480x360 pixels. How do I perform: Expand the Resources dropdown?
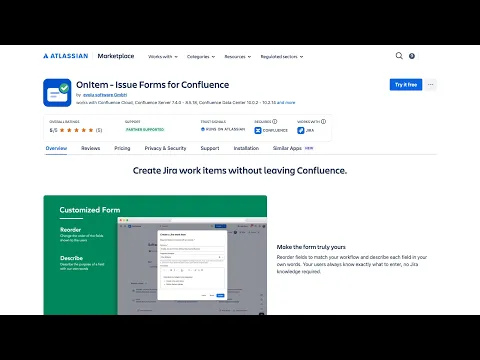[238, 57]
